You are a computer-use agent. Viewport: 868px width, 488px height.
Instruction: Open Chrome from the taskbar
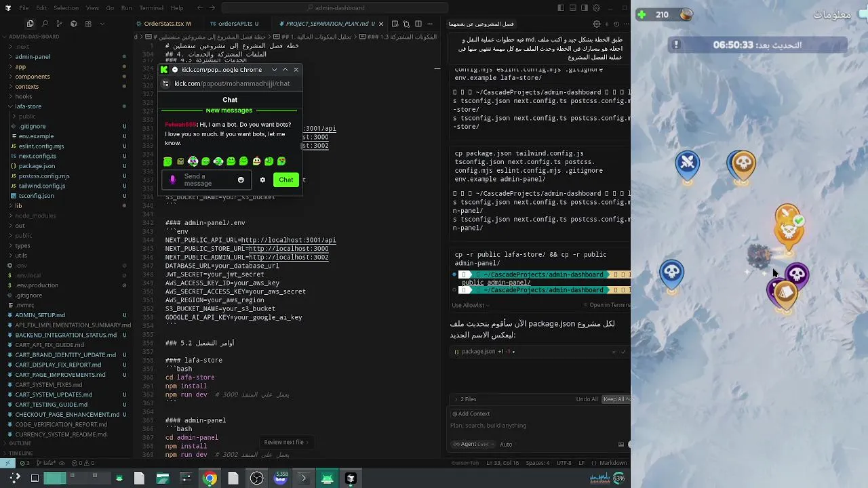click(210, 479)
